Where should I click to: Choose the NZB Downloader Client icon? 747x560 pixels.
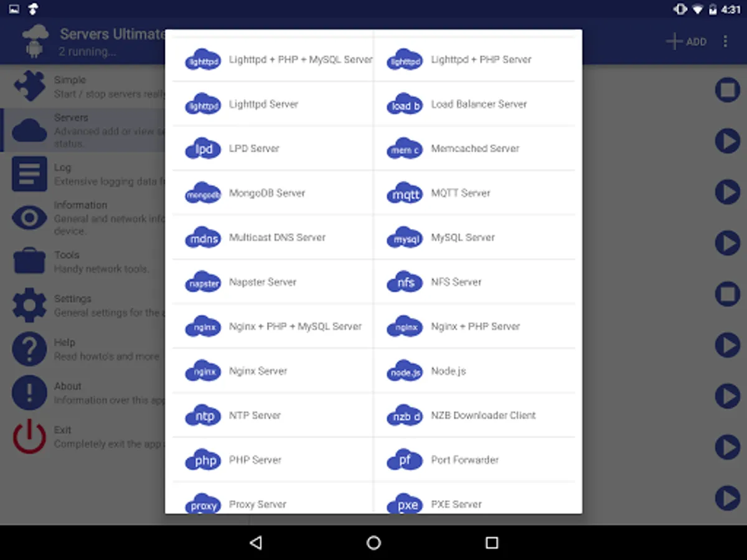(405, 415)
